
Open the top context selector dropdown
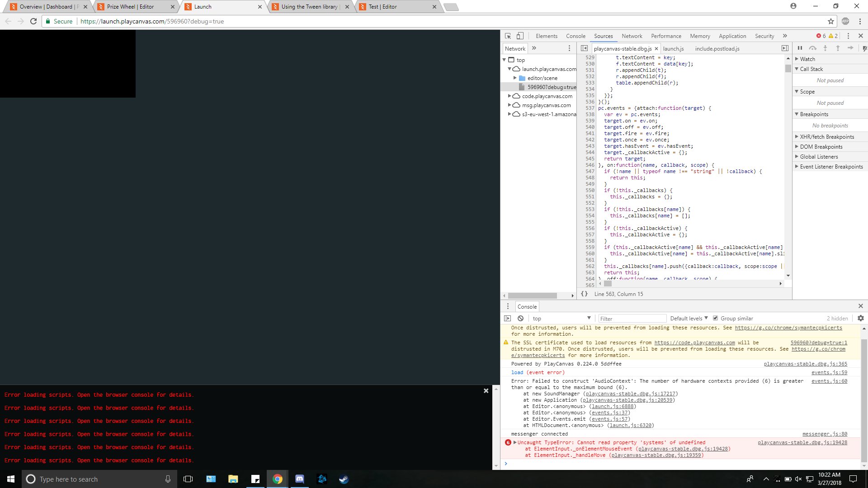(x=561, y=319)
